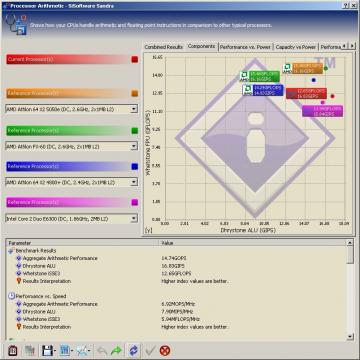Viewport: 360px width, 360px height.
Task: Click the magenta Reference Processor color swatch
Action: [135, 203]
